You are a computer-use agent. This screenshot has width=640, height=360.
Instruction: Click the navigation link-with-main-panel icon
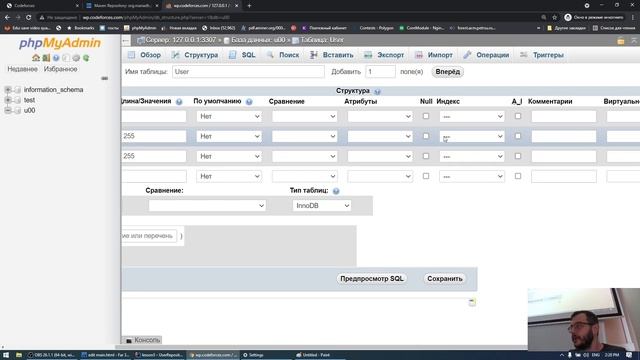(x=104, y=78)
